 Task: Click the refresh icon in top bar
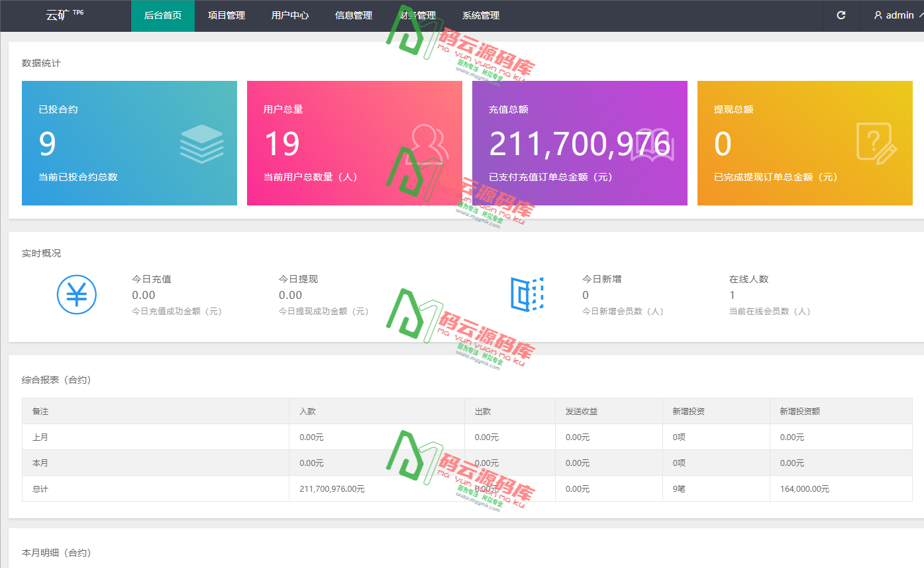841,15
